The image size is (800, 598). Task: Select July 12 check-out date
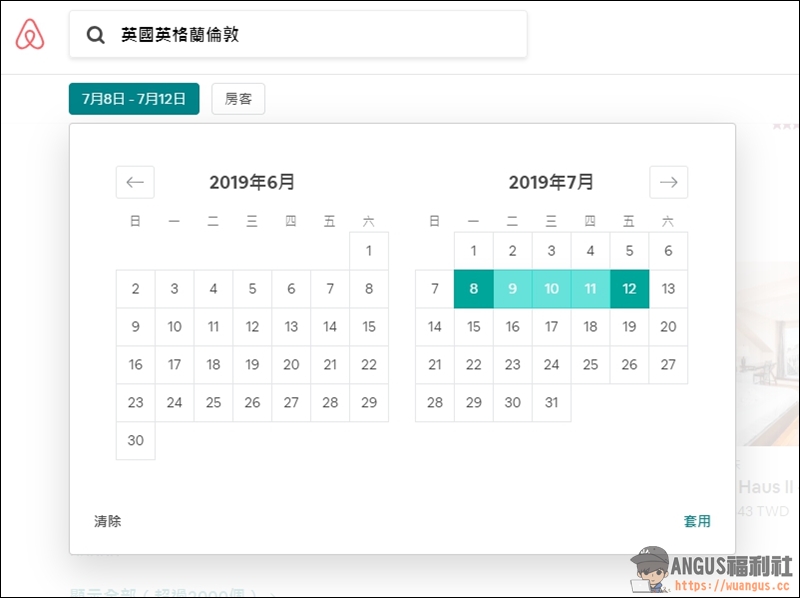tap(629, 289)
